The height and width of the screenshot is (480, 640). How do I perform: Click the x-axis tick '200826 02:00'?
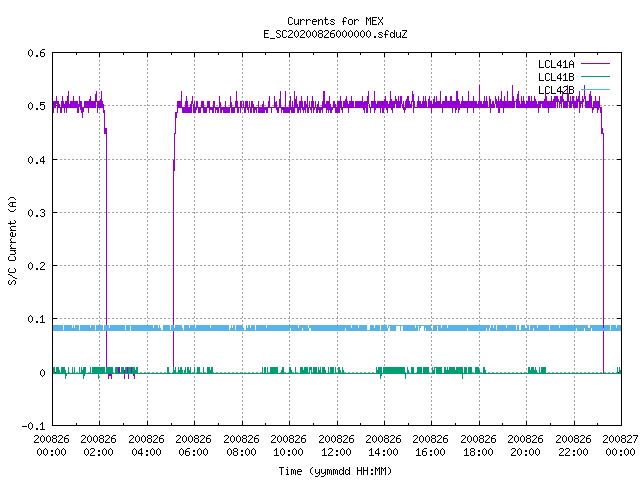pos(99,446)
